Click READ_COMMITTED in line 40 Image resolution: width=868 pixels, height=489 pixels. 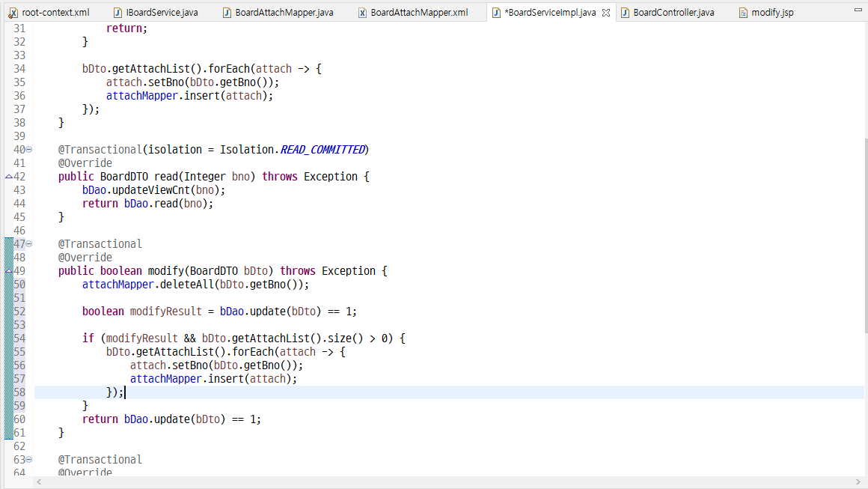point(323,150)
